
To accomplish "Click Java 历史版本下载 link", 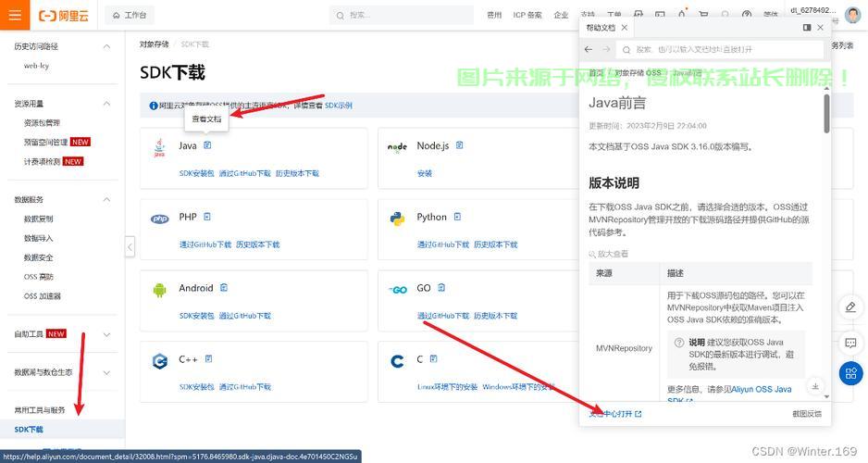I will coord(297,173).
